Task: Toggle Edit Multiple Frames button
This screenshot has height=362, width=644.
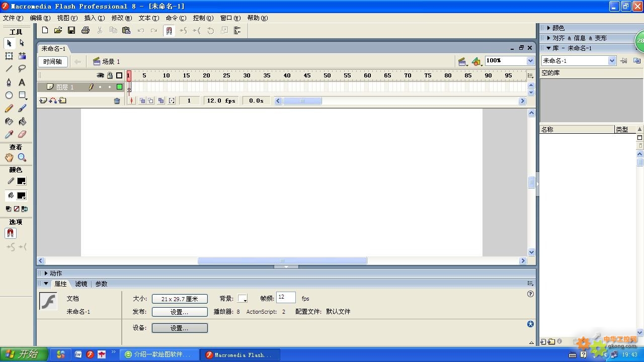Action: tap(161, 101)
